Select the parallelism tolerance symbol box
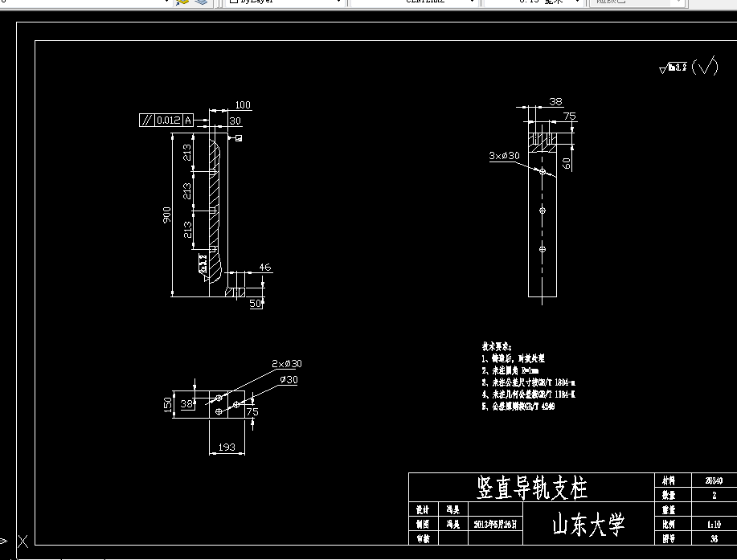Viewport: 737px width, 560px height. [x=146, y=121]
